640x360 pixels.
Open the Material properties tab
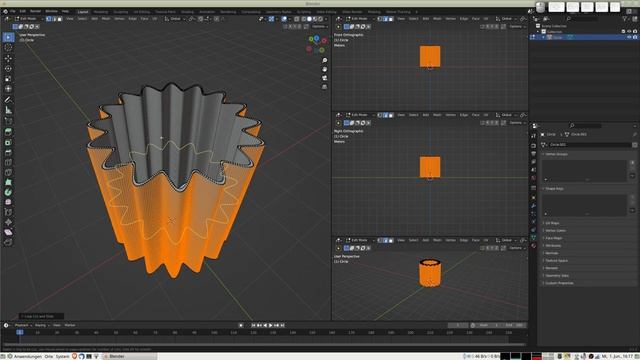[533, 246]
